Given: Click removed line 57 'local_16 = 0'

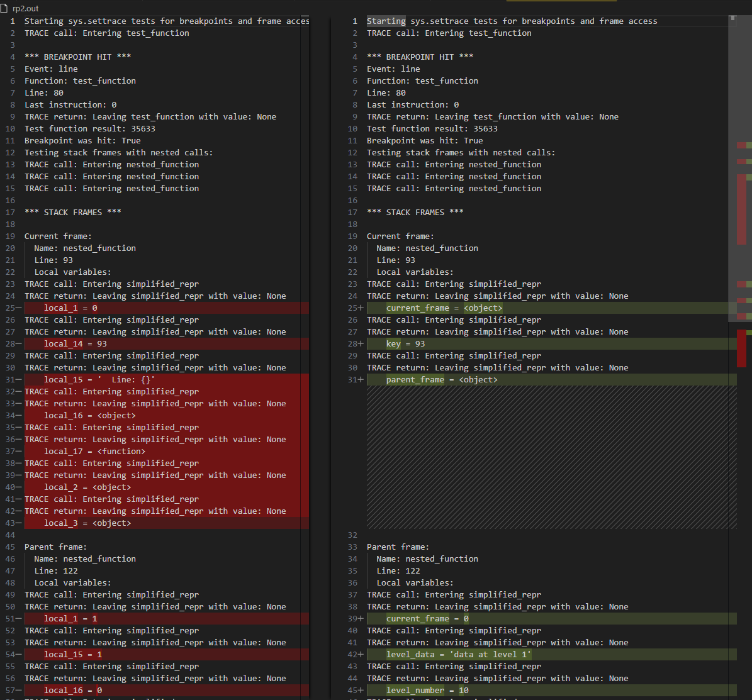Looking at the screenshot, I should [x=166, y=691].
